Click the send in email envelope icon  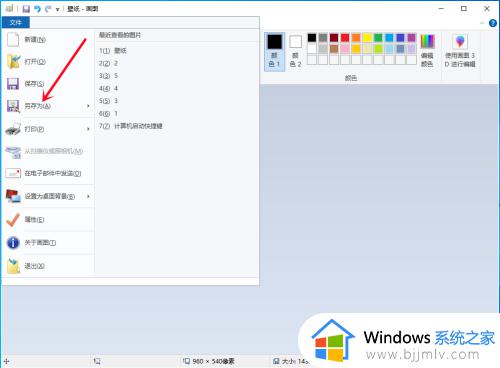(x=13, y=173)
